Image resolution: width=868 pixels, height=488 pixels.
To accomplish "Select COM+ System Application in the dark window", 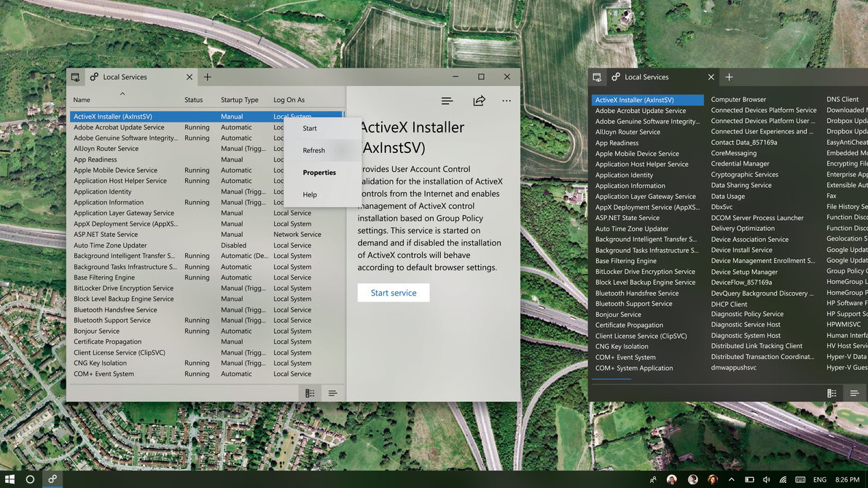I will click(634, 368).
